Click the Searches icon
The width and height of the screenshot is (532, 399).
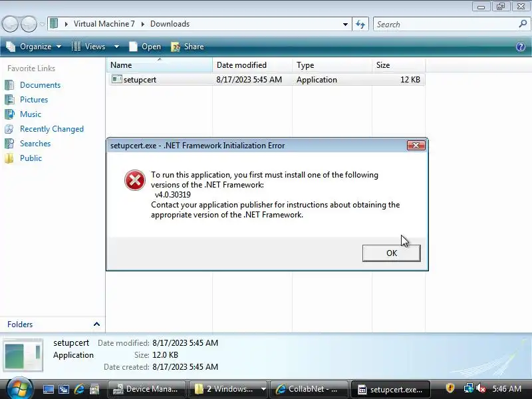9,144
